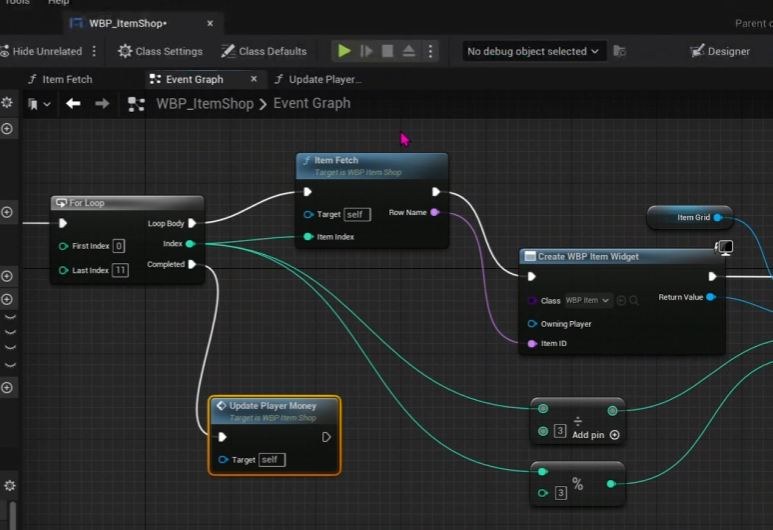Viewport: 773px width, 530px height.
Task: Edit the First Index value field
Action: click(118, 246)
